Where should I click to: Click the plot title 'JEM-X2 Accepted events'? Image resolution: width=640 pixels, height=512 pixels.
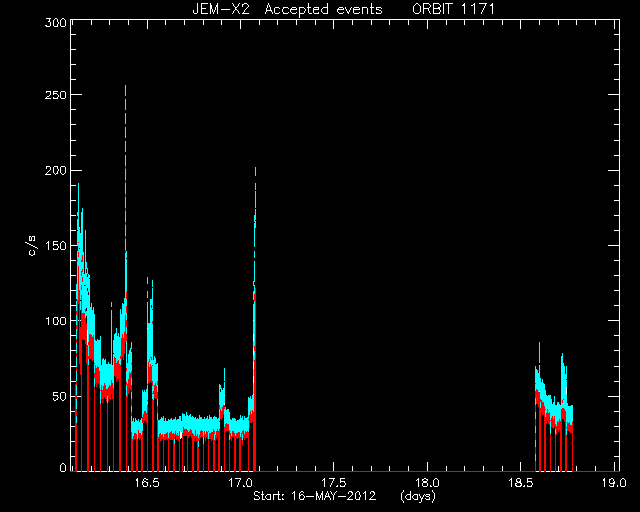pyautogui.click(x=287, y=9)
